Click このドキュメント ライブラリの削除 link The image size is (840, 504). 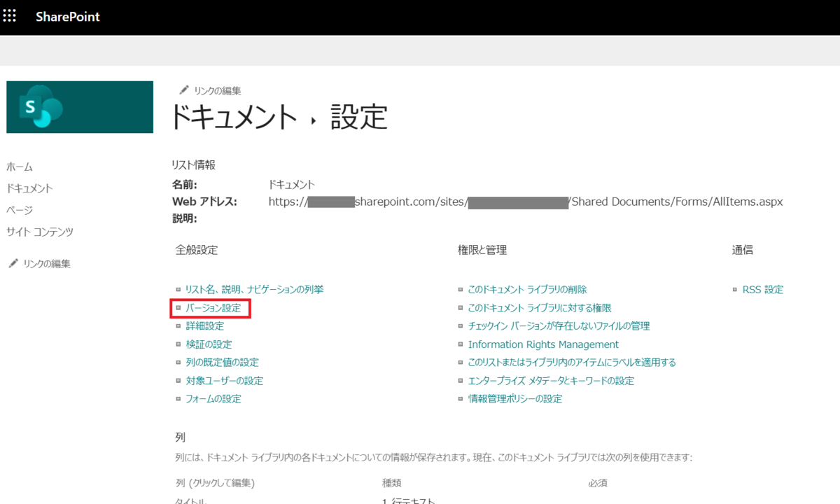(x=527, y=289)
